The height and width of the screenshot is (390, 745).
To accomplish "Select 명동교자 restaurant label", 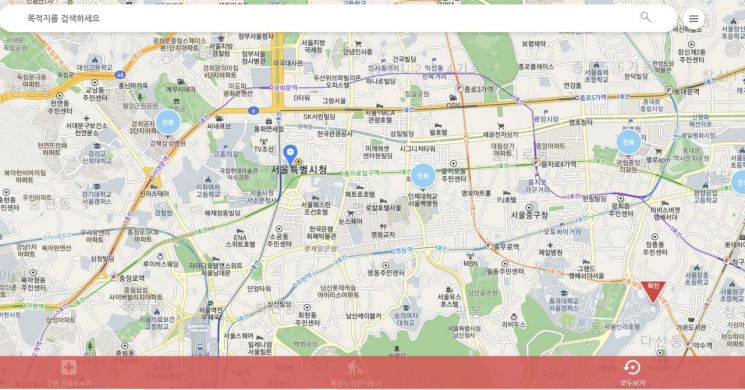I will point(382,235).
